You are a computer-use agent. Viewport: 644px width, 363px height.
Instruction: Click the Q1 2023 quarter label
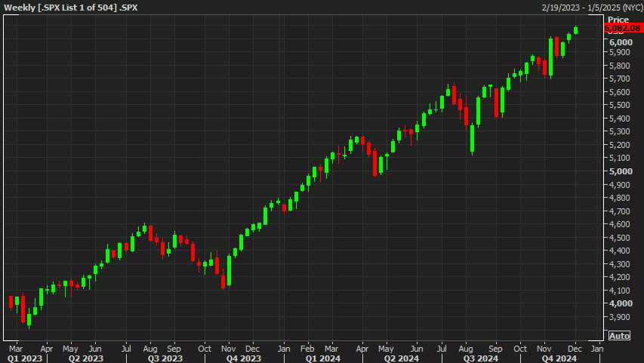(x=25, y=358)
